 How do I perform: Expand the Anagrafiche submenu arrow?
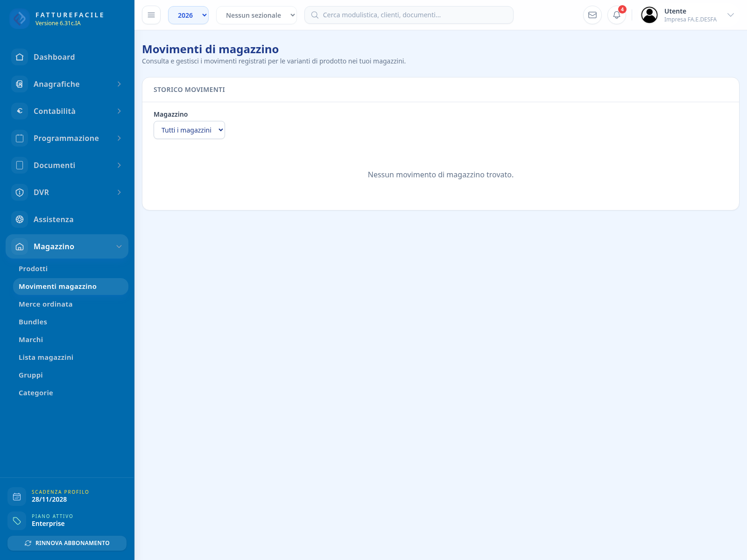click(119, 84)
